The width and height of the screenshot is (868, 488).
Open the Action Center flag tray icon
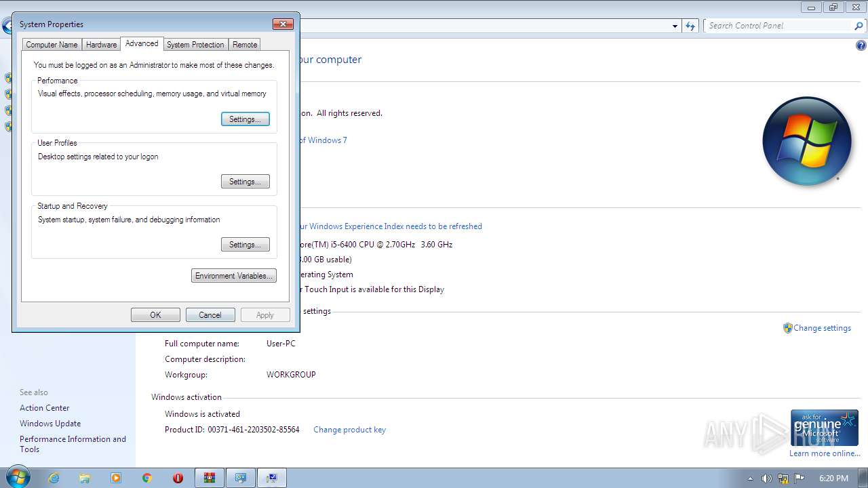tap(800, 479)
